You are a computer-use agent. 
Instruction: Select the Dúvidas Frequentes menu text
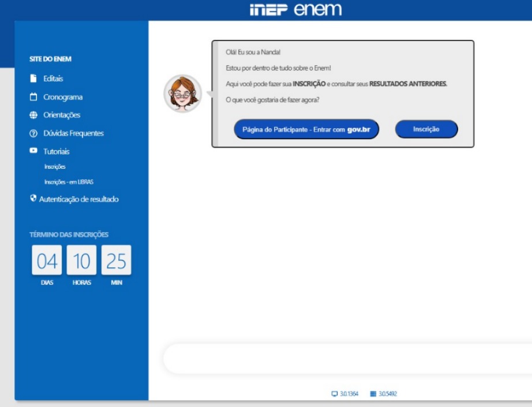73,133
